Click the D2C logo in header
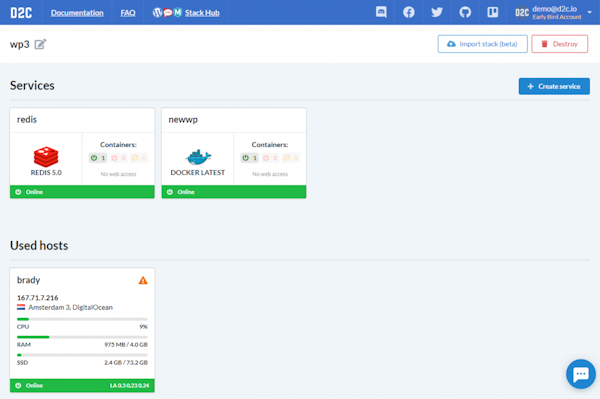Image resolution: width=600 pixels, height=399 pixels. coord(21,13)
